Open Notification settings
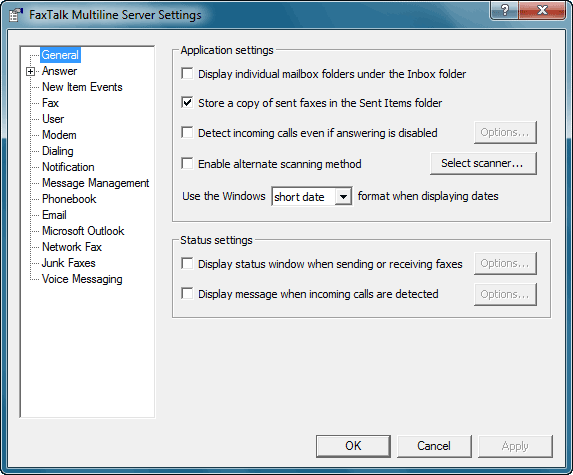Screen dimensions: 573x475 pyautogui.click(x=68, y=167)
